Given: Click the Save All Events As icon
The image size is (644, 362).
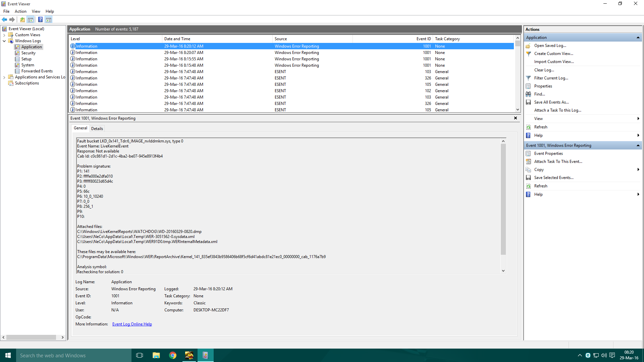Looking at the screenshot, I should tap(528, 102).
